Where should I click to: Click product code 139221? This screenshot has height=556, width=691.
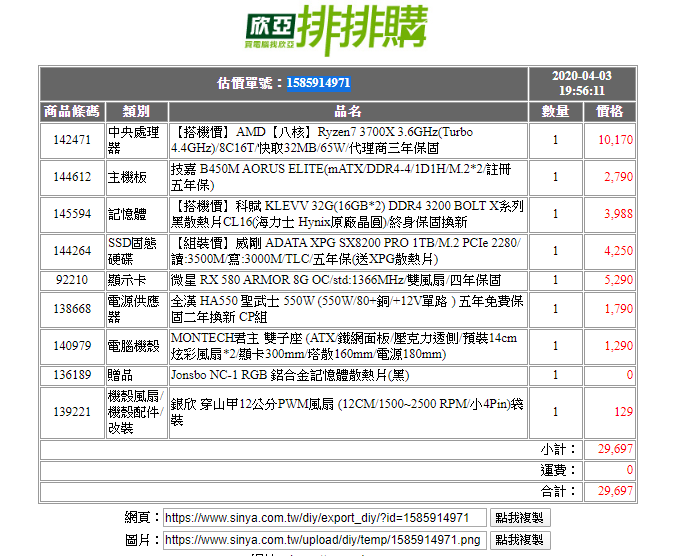[72, 412]
